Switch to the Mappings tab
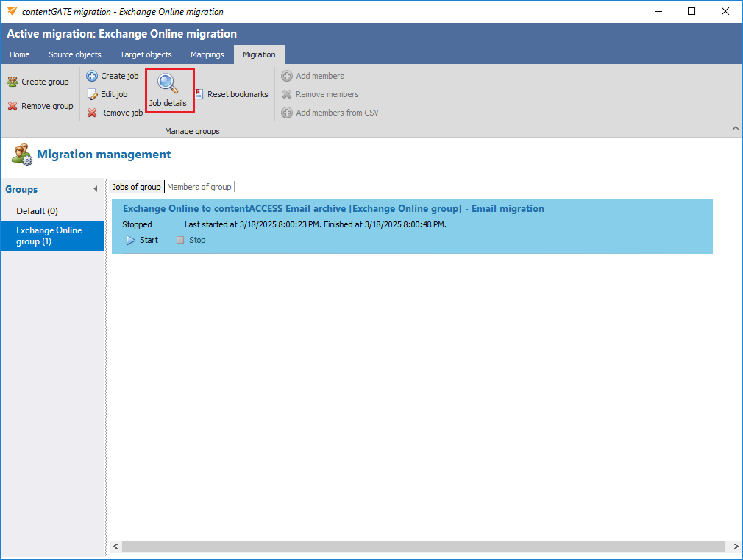The height and width of the screenshot is (560, 743). coord(207,54)
